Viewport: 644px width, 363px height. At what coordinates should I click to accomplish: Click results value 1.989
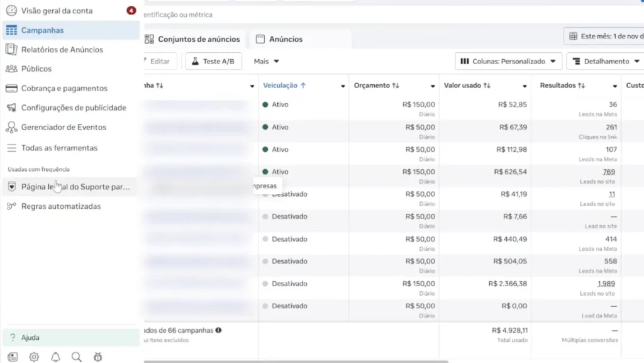(606, 284)
